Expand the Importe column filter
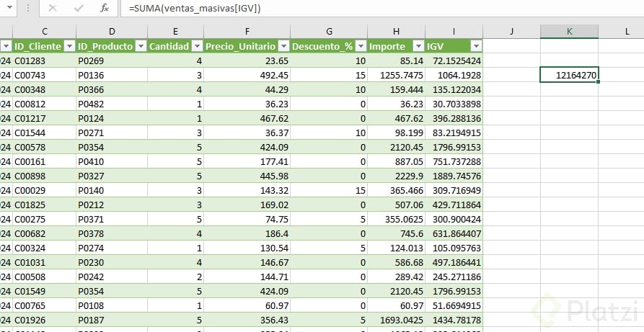This screenshot has height=332, width=644. point(417,46)
